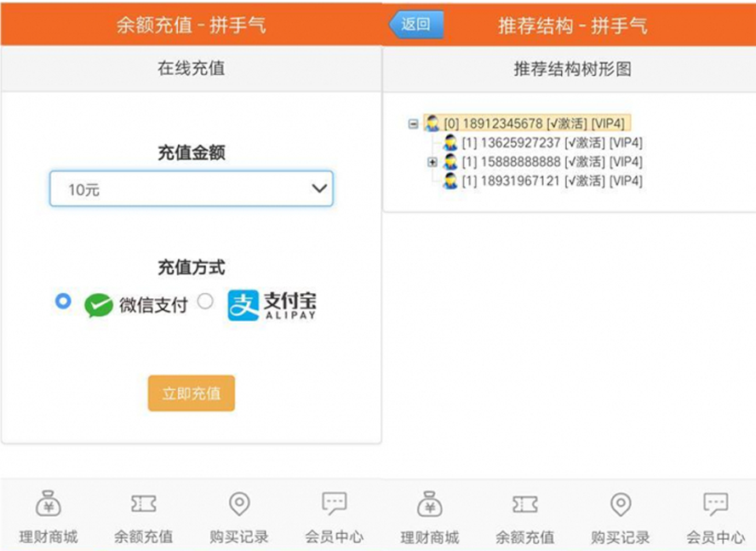This screenshot has width=756, height=551.
Task: Click the 在线充值 section heading
Action: (x=192, y=68)
